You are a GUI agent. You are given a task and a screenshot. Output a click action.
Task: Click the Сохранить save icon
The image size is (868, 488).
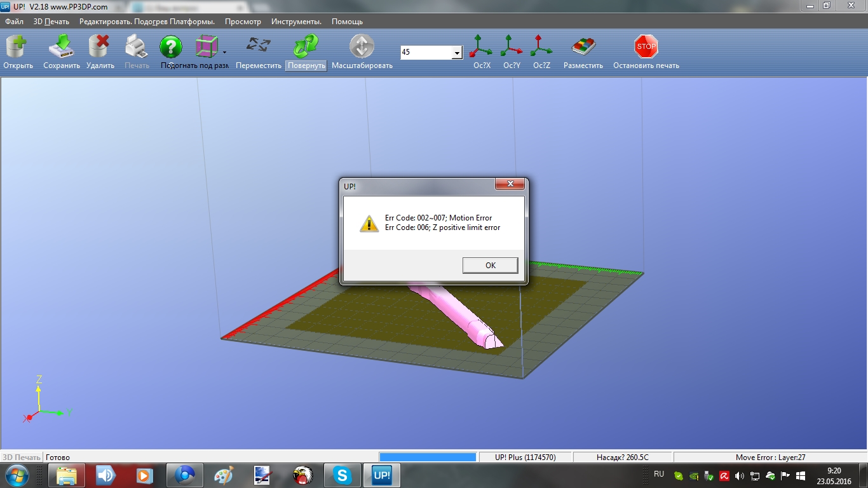(62, 47)
